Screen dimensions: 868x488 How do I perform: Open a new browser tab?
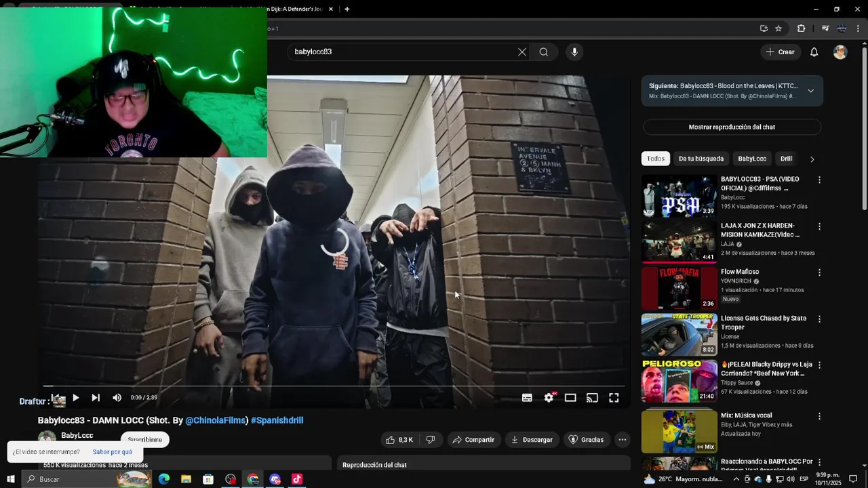click(347, 9)
